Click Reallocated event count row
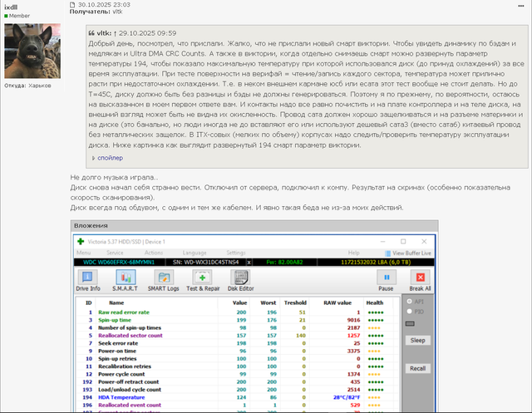Screen dimensions: 532x413 coord(238,406)
